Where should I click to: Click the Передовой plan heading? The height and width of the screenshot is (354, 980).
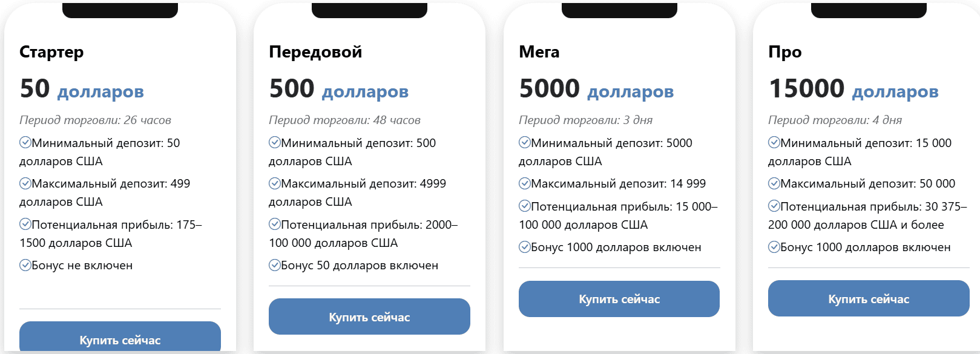tap(315, 52)
